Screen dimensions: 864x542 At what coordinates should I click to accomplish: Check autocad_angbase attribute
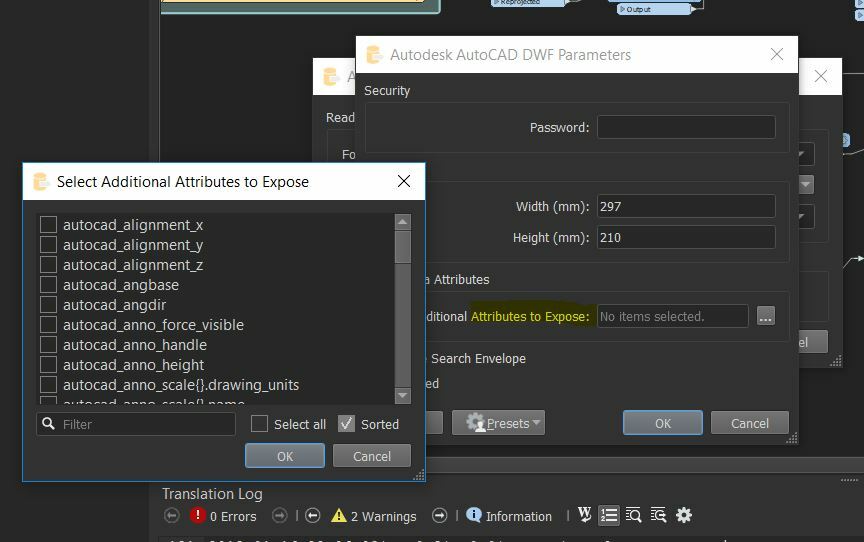pyautogui.click(x=48, y=285)
